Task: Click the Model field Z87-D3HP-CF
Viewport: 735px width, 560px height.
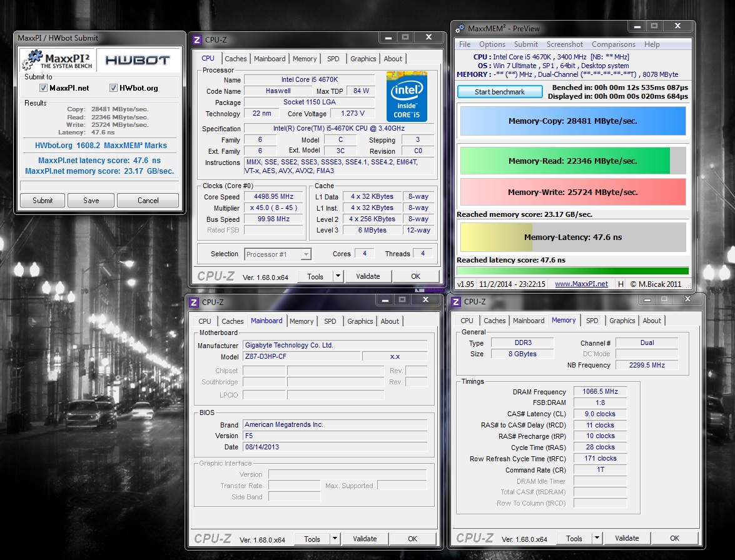Action: 302,356
